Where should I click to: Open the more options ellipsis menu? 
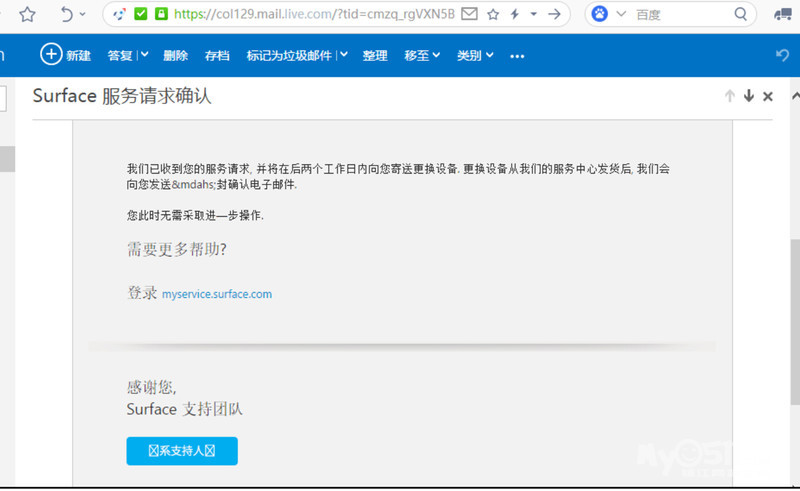pyautogui.click(x=517, y=56)
